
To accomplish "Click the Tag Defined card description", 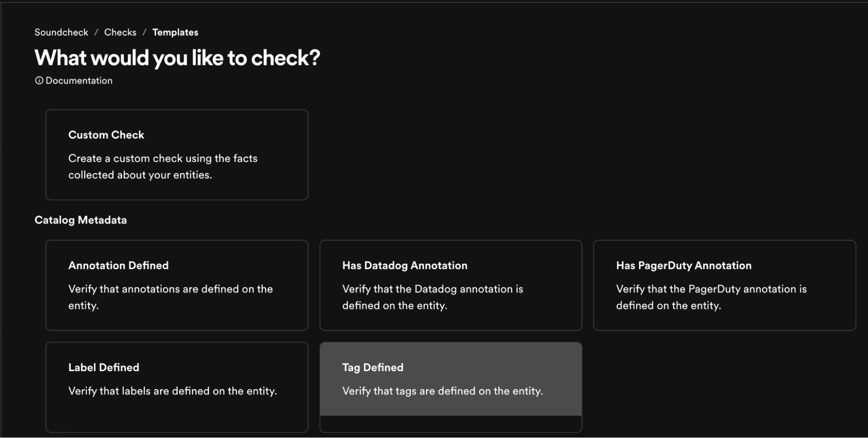I will pos(442,391).
